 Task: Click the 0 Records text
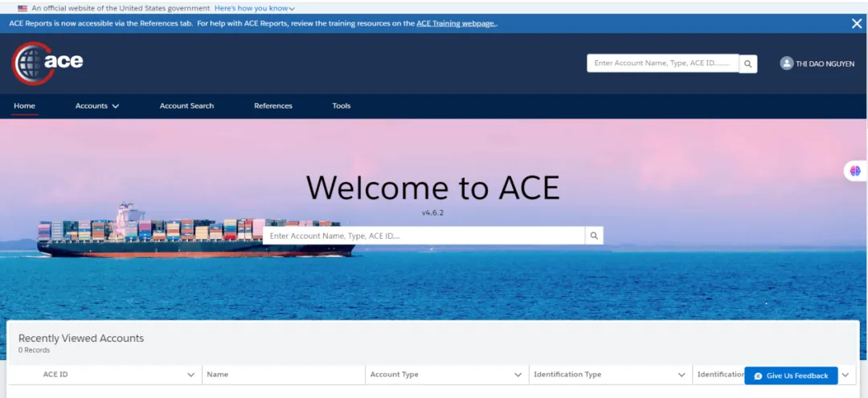(x=34, y=351)
